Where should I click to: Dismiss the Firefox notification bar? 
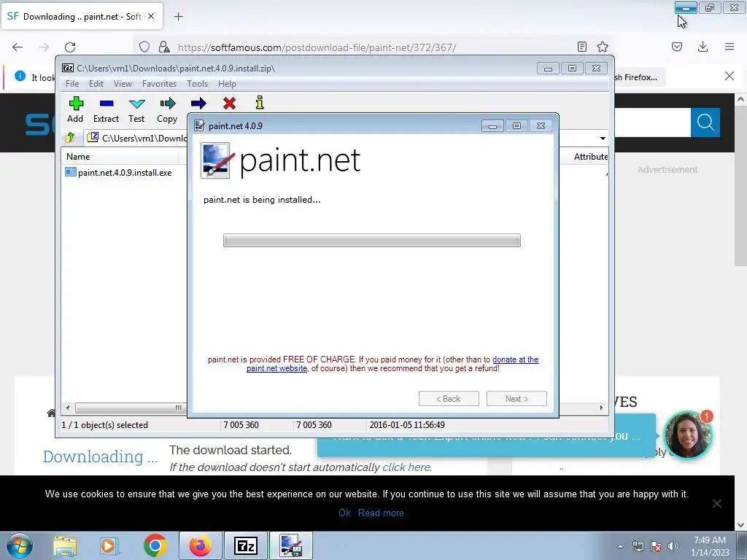[729, 76]
